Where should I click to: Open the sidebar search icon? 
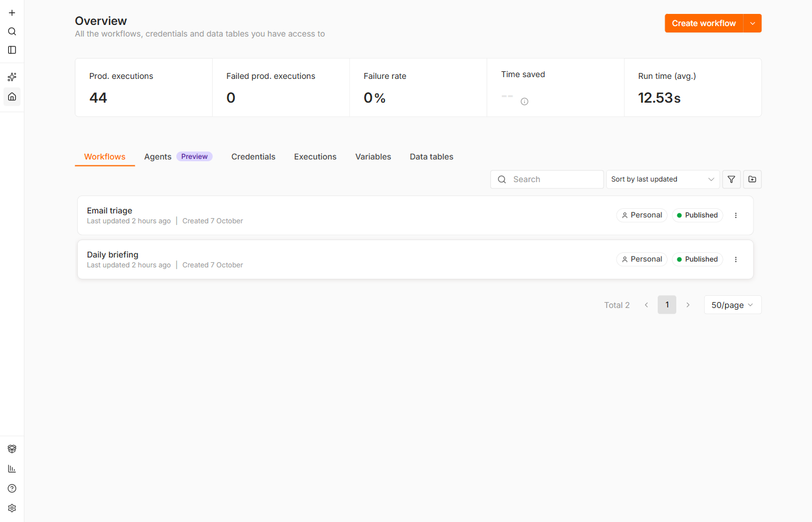point(12,31)
